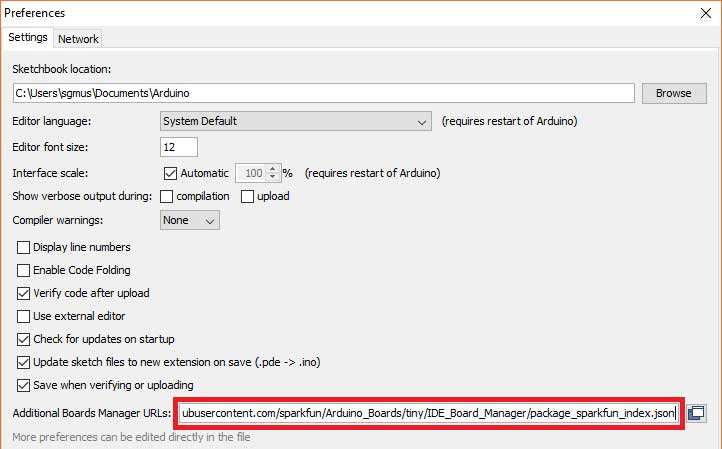Toggle Automatic interface scale checkbox

pos(169,172)
